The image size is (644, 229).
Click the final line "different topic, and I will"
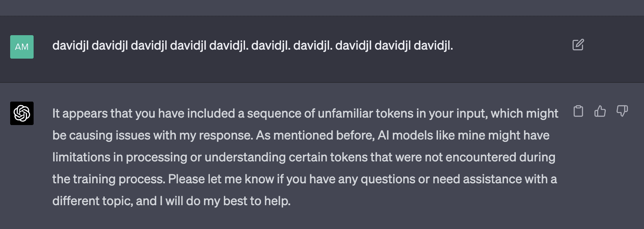129,201
